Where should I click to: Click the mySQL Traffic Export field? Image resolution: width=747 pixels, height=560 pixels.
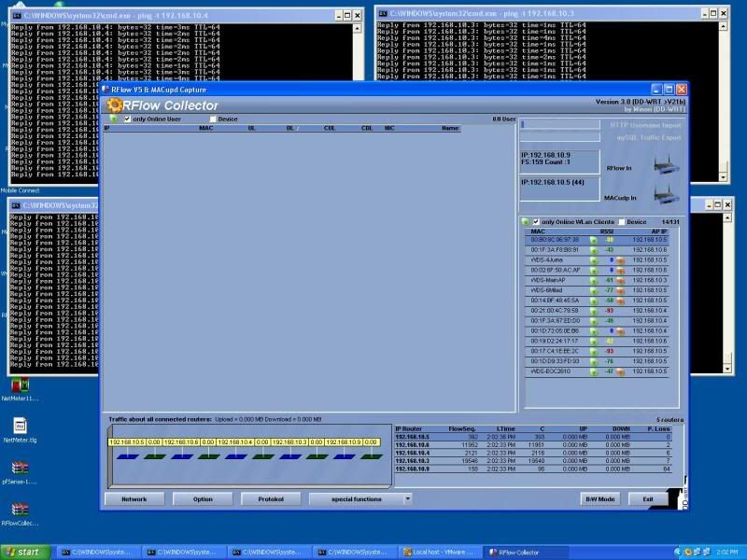pyautogui.click(x=560, y=137)
